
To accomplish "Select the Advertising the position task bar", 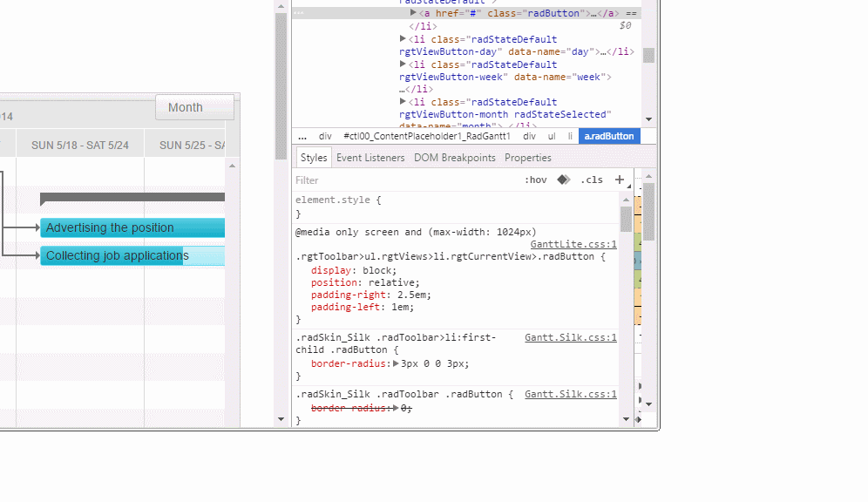I will click(132, 227).
